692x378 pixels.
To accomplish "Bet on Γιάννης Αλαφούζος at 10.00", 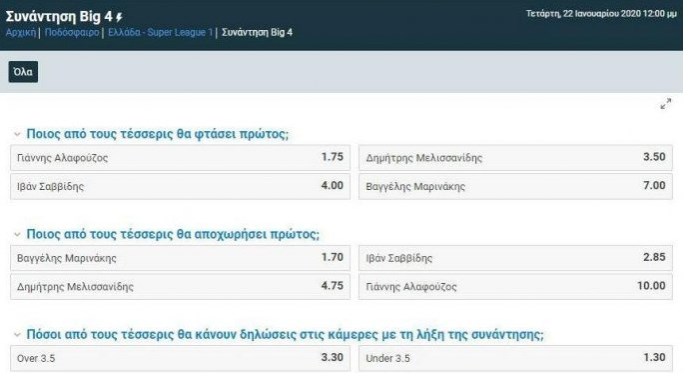I will (515, 287).
